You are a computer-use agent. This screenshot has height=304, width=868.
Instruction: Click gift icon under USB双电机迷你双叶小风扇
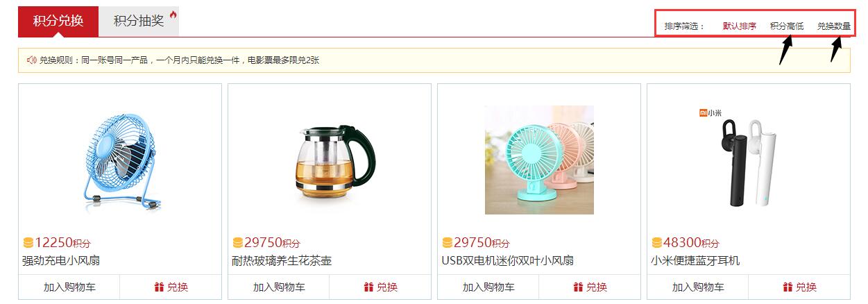coord(578,287)
